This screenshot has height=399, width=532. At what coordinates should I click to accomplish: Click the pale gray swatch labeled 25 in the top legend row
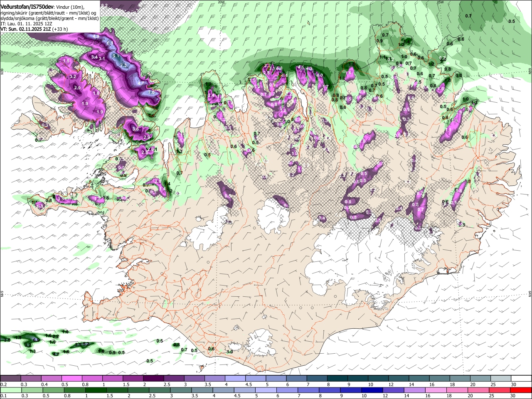pos(501,379)
